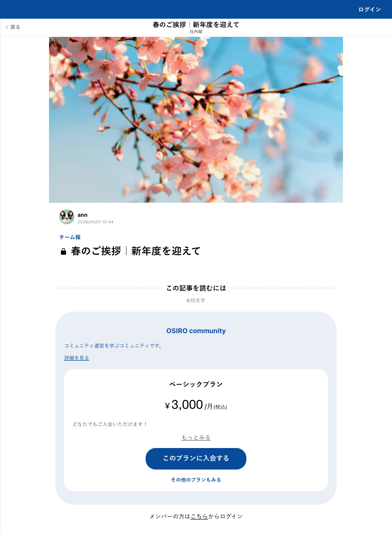The height and width of the screenshot is (534, 392).
Task: Click 詳細を見る details link
Action: pos(77,358)
